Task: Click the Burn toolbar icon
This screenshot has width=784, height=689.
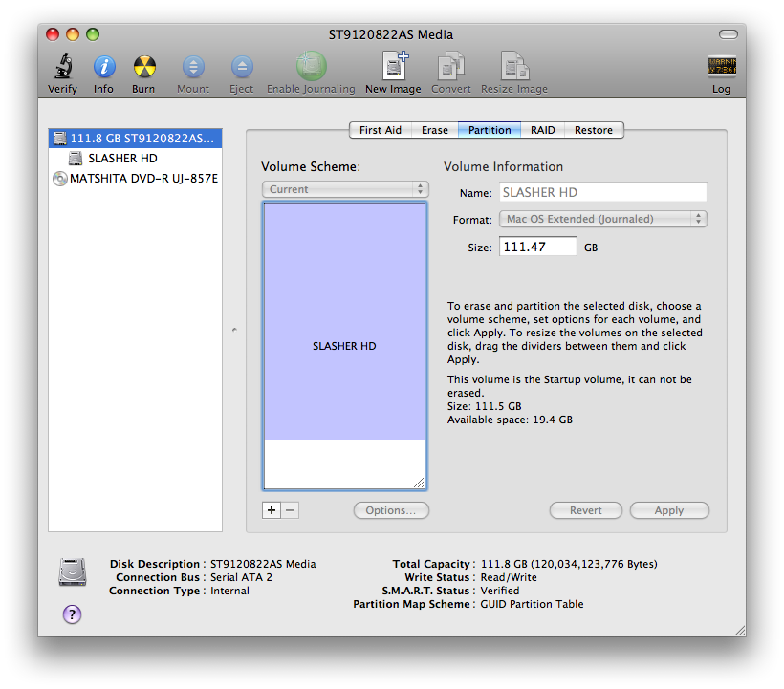Action: coord(144,67)
